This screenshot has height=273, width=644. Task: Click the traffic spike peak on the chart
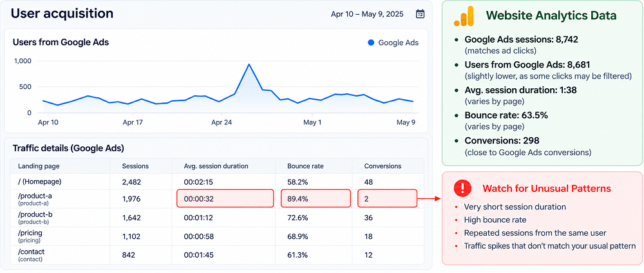[249, 64]
